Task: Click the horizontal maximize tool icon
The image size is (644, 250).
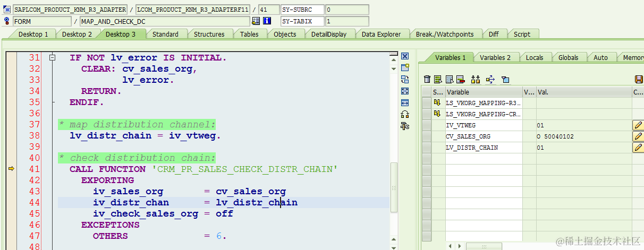Action: (405, 102)
